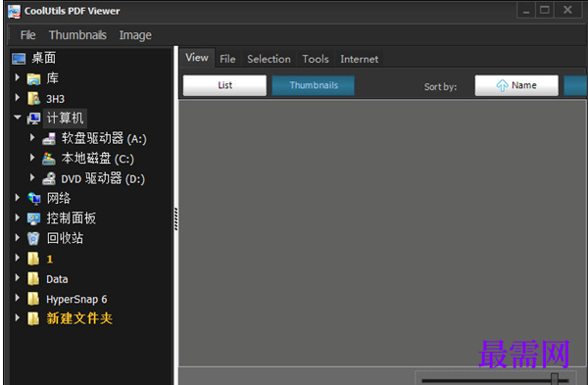Open the Image menu
588x385 pixels.
135,35
